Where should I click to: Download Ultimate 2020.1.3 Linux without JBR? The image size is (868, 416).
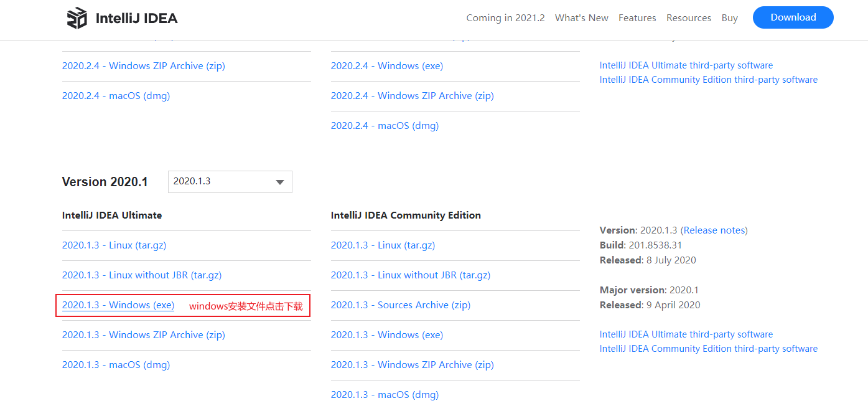point(142,275)
